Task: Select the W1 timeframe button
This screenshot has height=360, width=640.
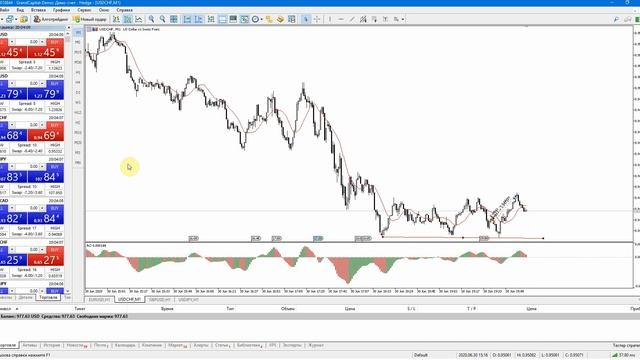Action: (x=78, y=102)
